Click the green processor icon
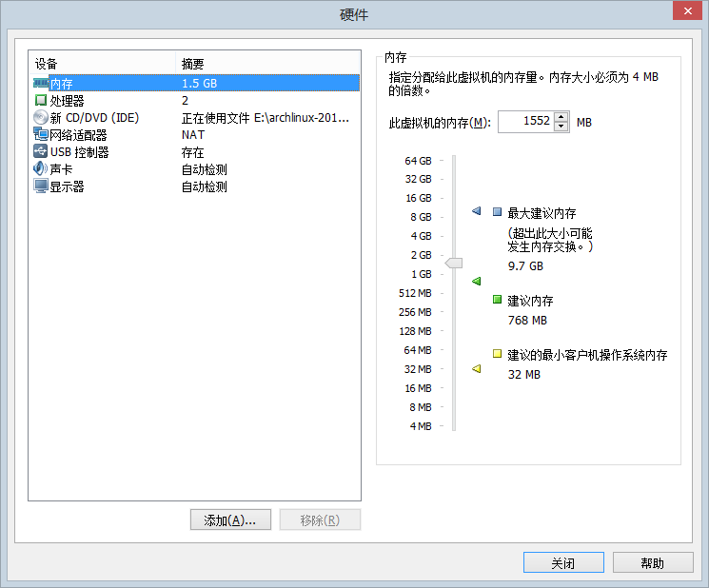 pyautogui.click(x=41, y=100)
